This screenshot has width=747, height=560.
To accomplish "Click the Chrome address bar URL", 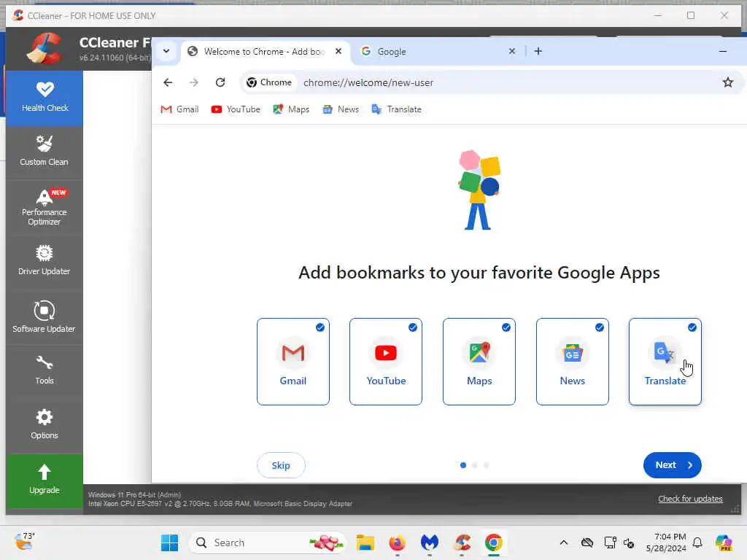I will click(x=368, y=82).
